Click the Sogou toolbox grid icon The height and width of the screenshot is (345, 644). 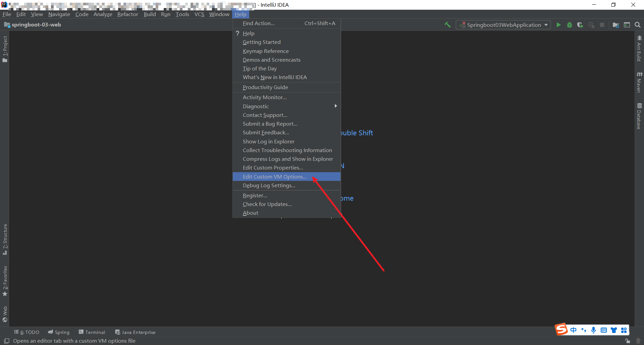624,330
